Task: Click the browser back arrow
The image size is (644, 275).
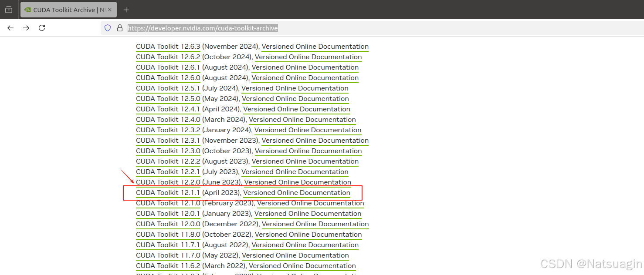Action: coord(10,28)
